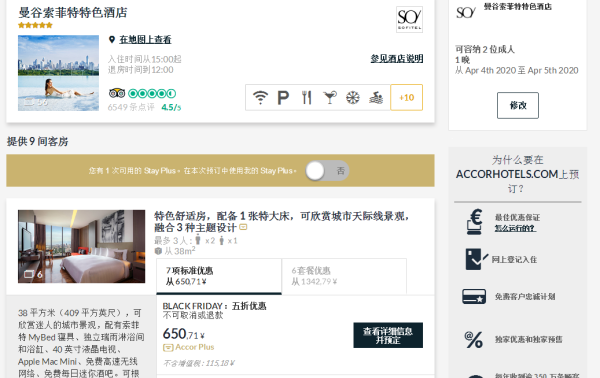Open the 怎么运行的? link
This screenshot has width=600, height=378.
pyautogui.click(x=515, y=228)
